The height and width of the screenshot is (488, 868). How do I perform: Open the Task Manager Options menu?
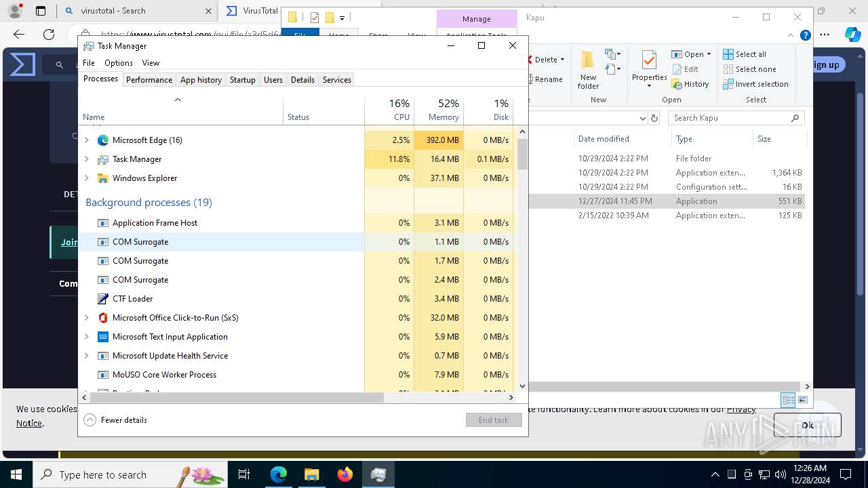click(x=119, y=63)
